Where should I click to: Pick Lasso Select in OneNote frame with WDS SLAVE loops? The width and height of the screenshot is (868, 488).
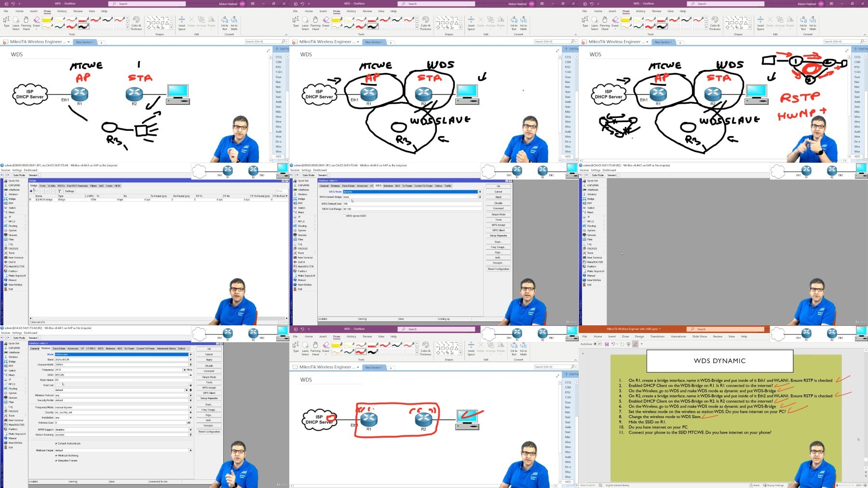click(x=305, y=23)
